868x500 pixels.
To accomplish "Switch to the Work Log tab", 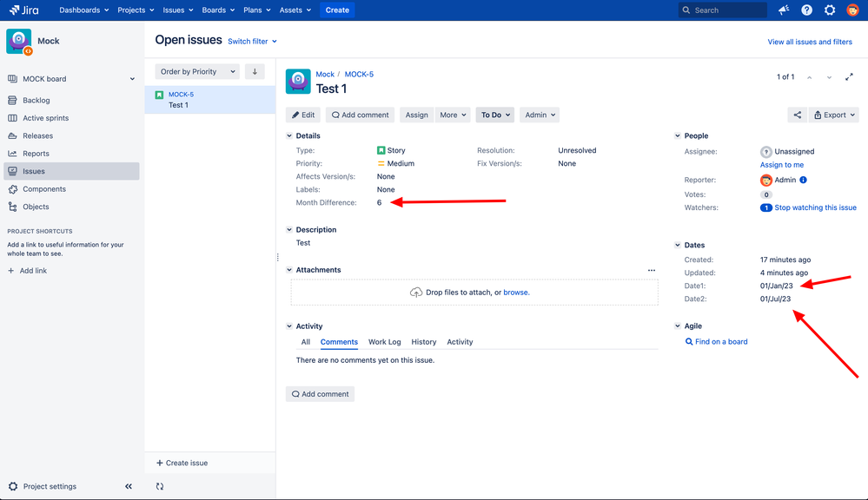I will [384, 342].
